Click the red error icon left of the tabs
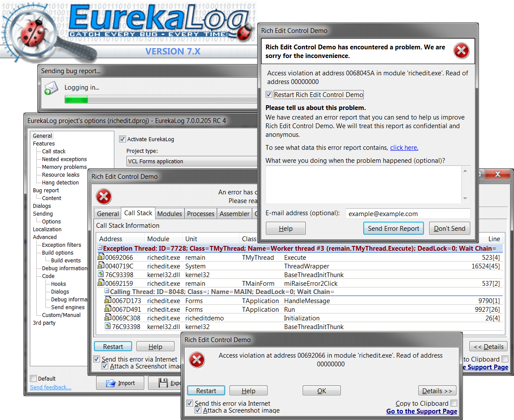Screen dimensions: 514x420 [103, 197]
